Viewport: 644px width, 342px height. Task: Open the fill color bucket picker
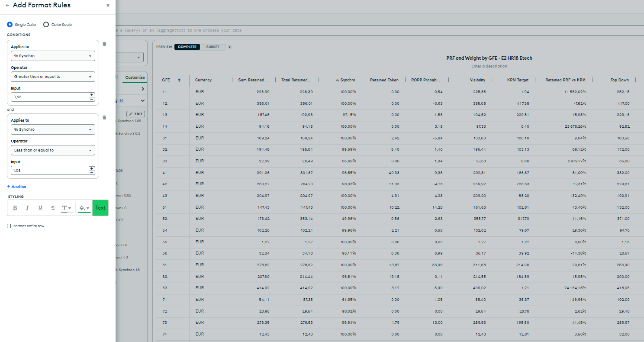(84, 208)
